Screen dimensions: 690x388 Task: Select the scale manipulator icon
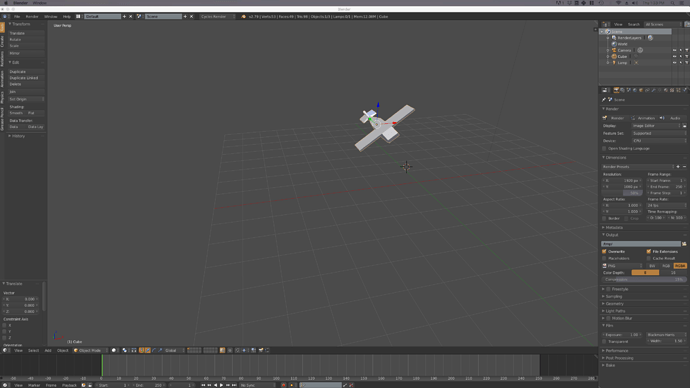tap(160, 351)
